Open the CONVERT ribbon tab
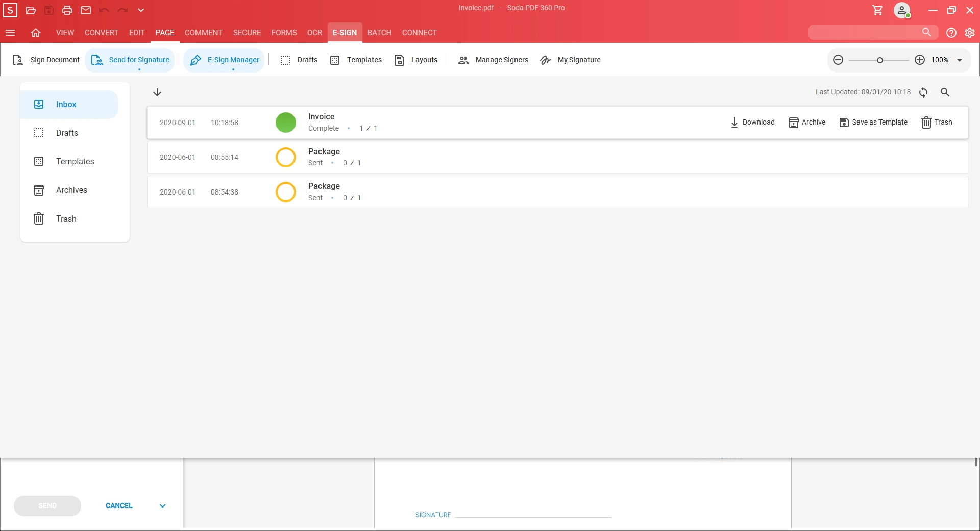 click(x=102, y=33)
